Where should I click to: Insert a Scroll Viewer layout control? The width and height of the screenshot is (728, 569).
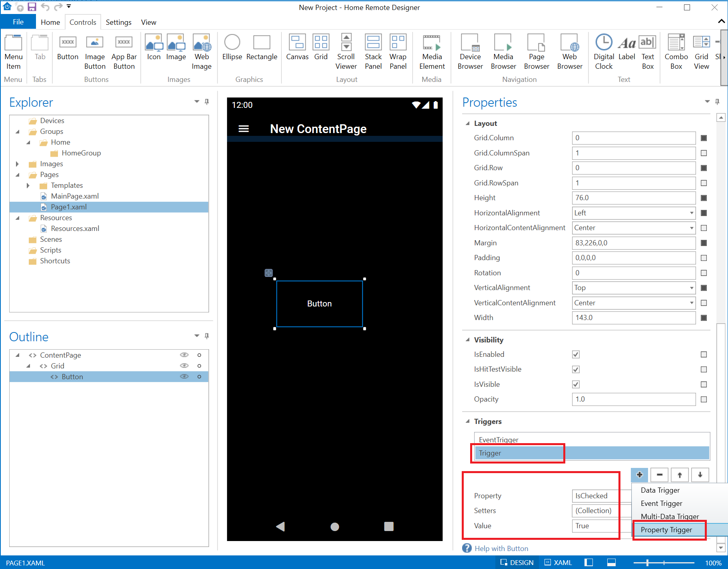point(346,52)
